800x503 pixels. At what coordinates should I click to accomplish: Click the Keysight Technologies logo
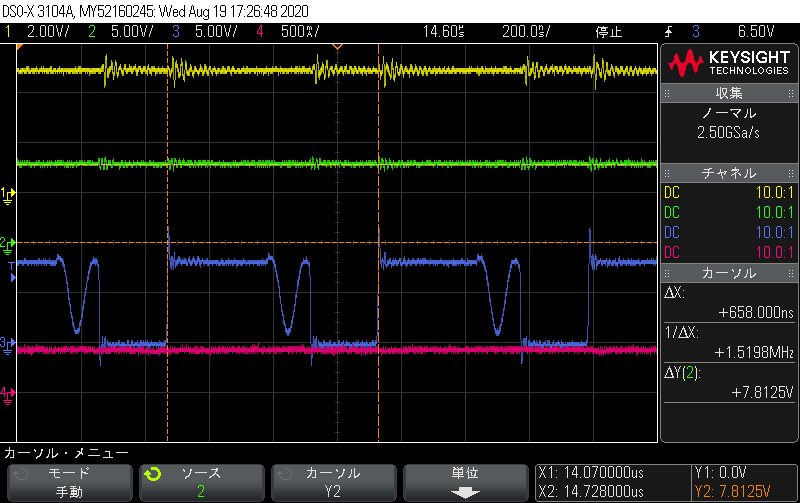pyautogui.click(x=729, y=63)
